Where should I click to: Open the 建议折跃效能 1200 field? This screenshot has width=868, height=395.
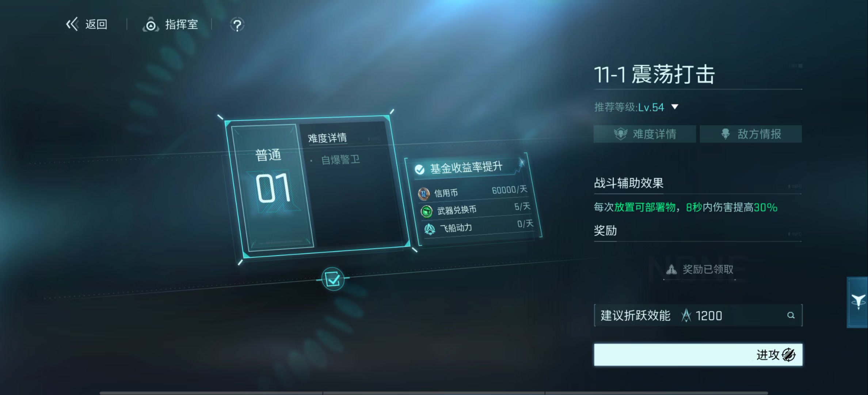(x=698, y=315)
